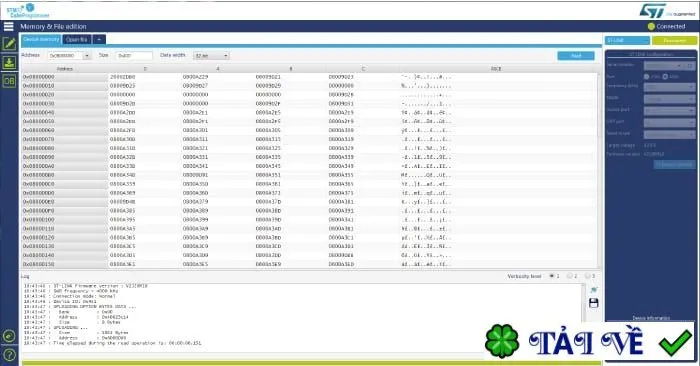Open the Mode dropdown
700x366 pixels.
pyautogui.click(x=669, y=99)
